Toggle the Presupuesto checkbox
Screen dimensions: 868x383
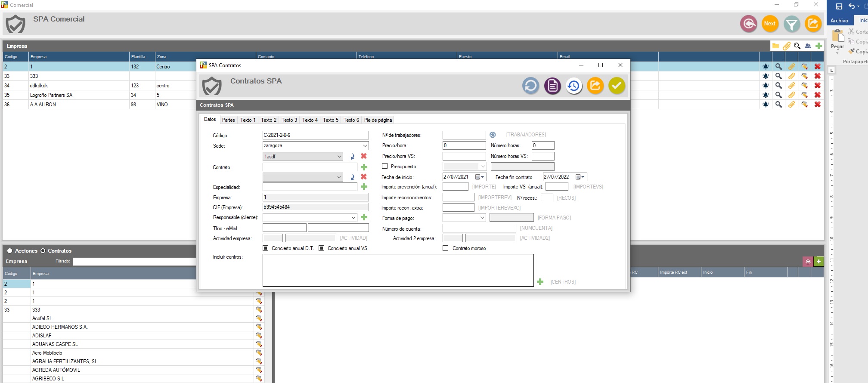coord(385,166)
